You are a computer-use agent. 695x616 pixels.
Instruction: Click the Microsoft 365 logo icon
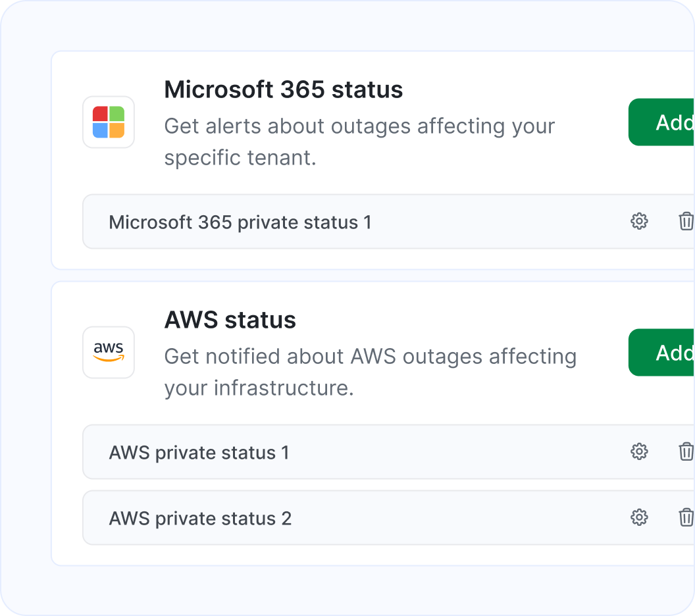click(x=108, y=122)
